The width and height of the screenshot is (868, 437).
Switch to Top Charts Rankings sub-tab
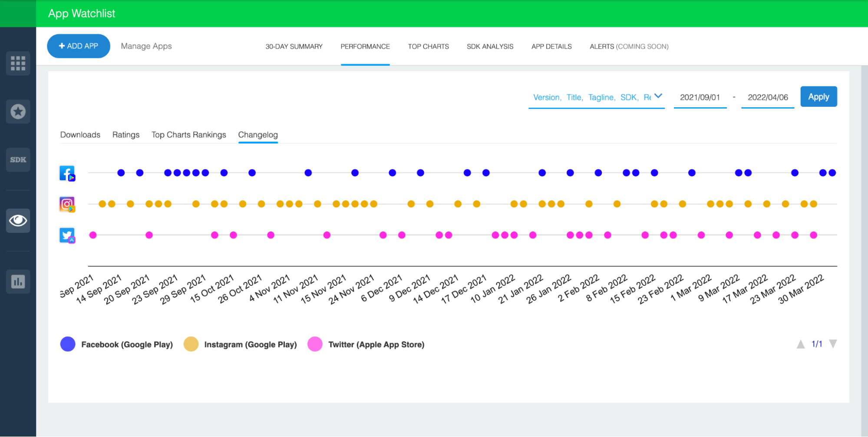click(x=189, y=135)
